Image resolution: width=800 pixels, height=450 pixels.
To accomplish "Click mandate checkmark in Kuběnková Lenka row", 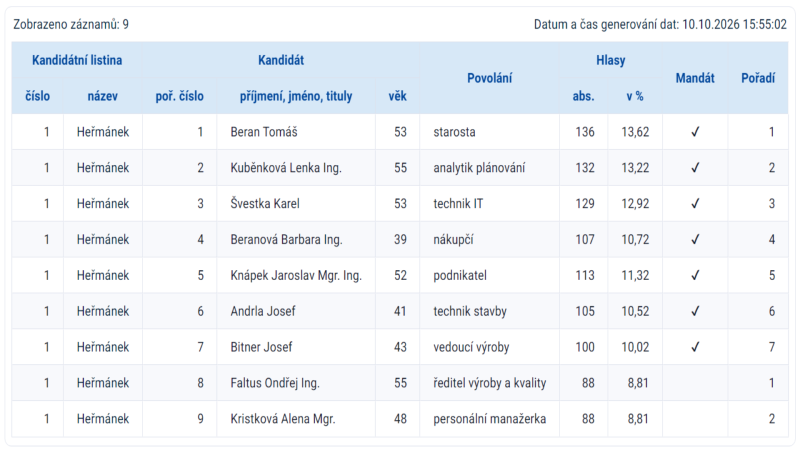I will pos(695,168).
